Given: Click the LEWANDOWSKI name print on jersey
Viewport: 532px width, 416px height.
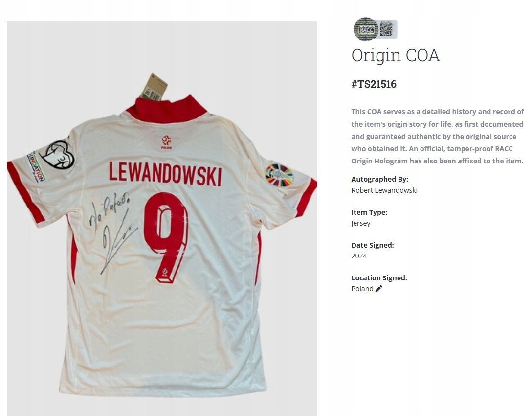Looking at the screenshot, I should (x=165, y=174).
